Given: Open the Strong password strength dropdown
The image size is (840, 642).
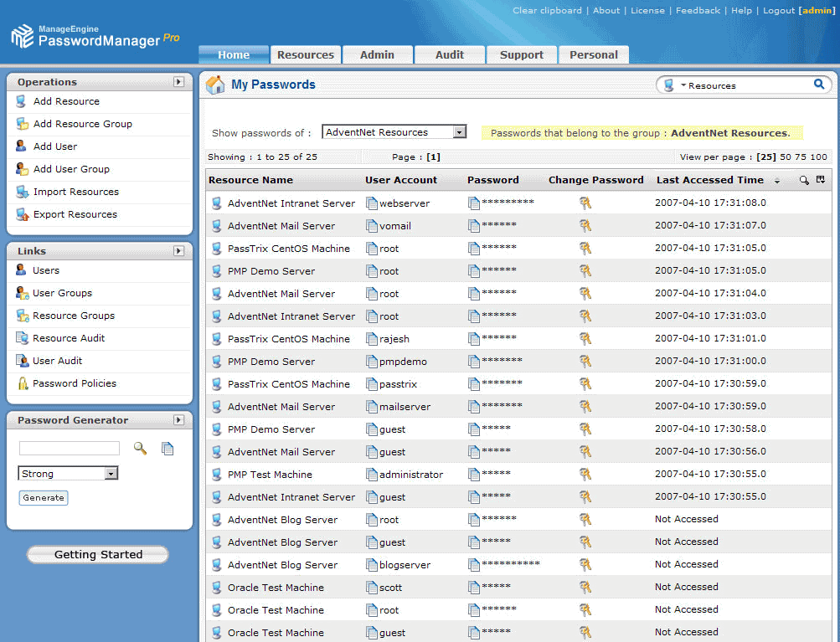Looking at the screenshot, I should [x=111, y=474].
